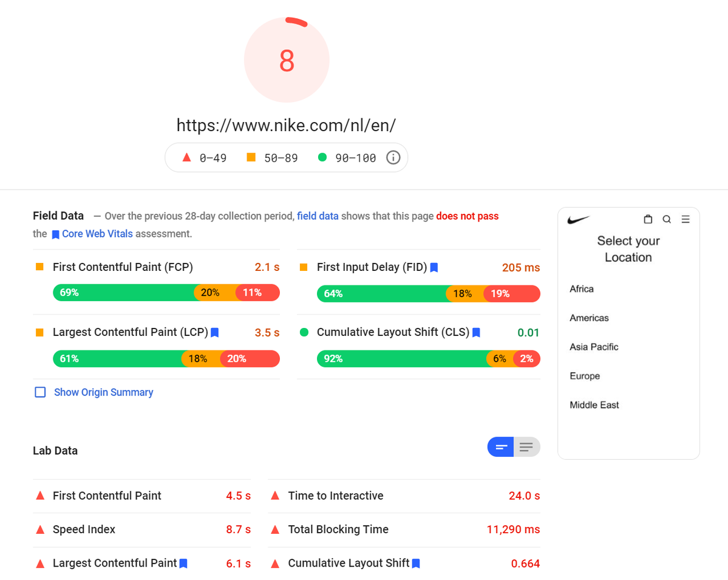The image size is (728, 580).
Task: Click the FID distribution bar
Action: (429, 293)
